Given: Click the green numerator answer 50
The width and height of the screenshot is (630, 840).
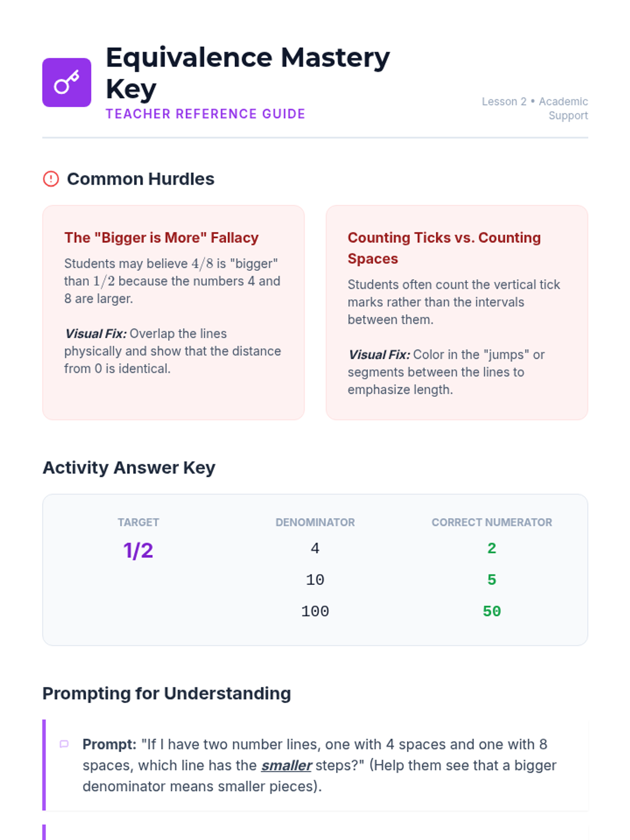Looking at the screenshot, I should 491,612.
